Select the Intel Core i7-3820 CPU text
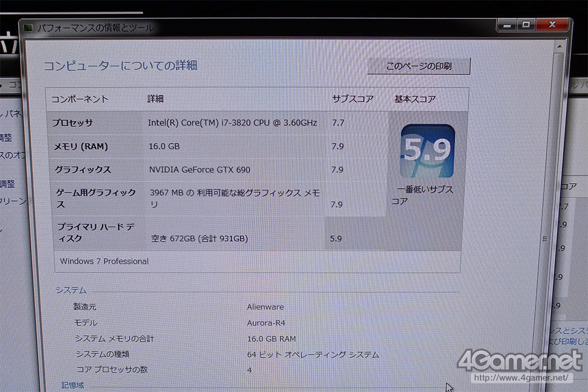This screenshot has height=392, width=588. 233,123
